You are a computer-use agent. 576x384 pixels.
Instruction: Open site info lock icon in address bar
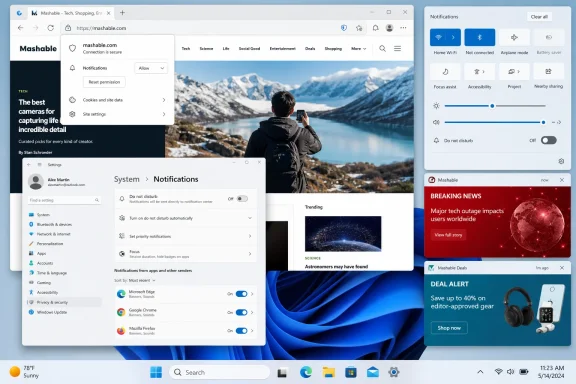pos(68,28)
